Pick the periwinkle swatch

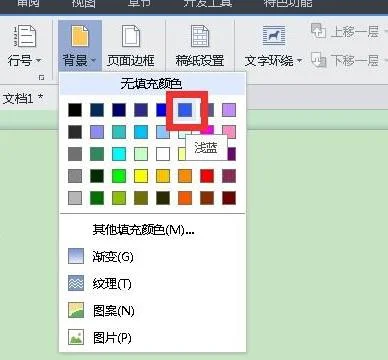[x=97, y=132]
